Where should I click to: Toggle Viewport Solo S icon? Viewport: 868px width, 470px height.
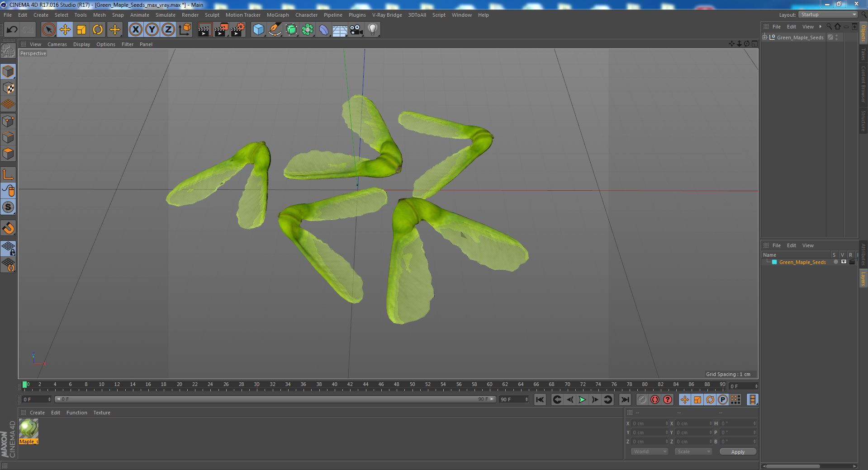(x=8, y=207)
